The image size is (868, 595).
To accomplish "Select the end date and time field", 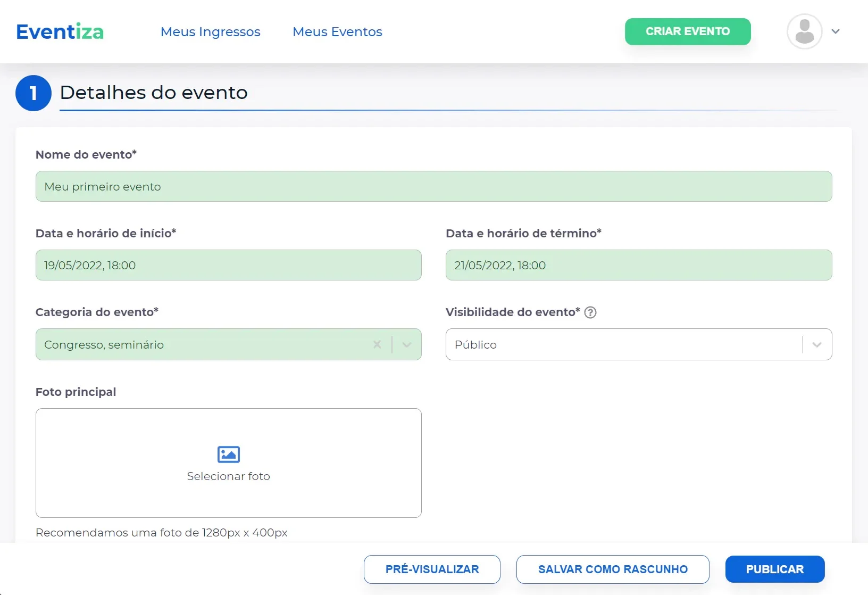I will (639, 265).
